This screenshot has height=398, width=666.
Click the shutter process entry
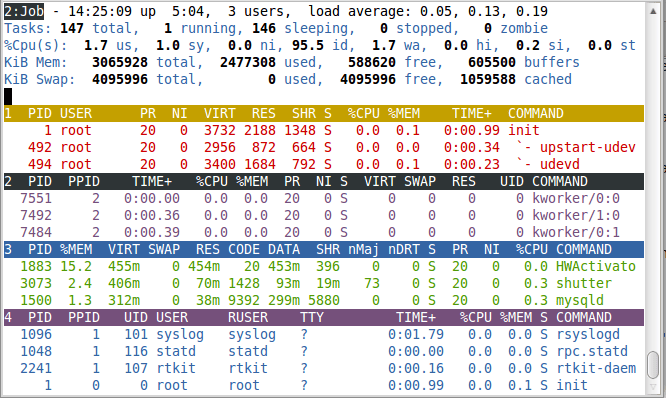[324, 283]
